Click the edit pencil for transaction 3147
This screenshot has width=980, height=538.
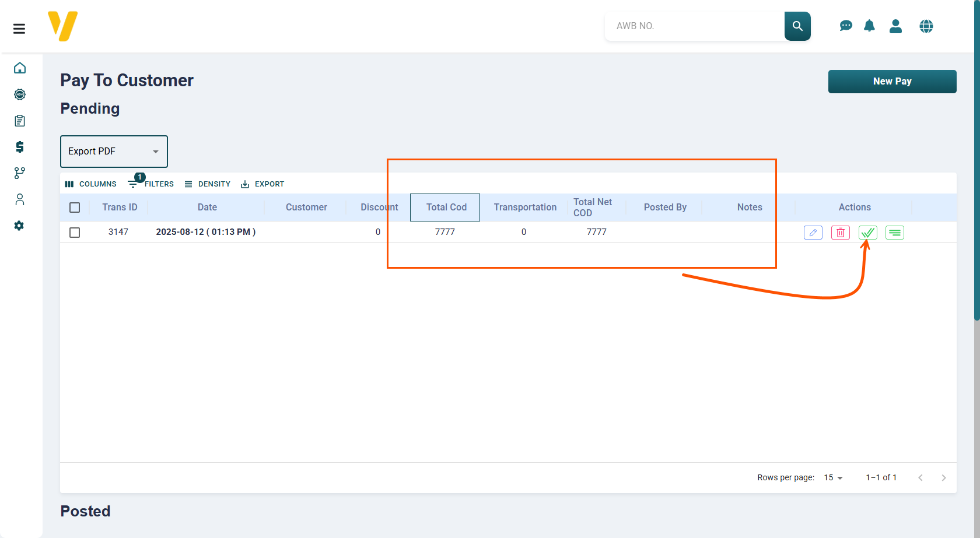[x=813, y=233]
